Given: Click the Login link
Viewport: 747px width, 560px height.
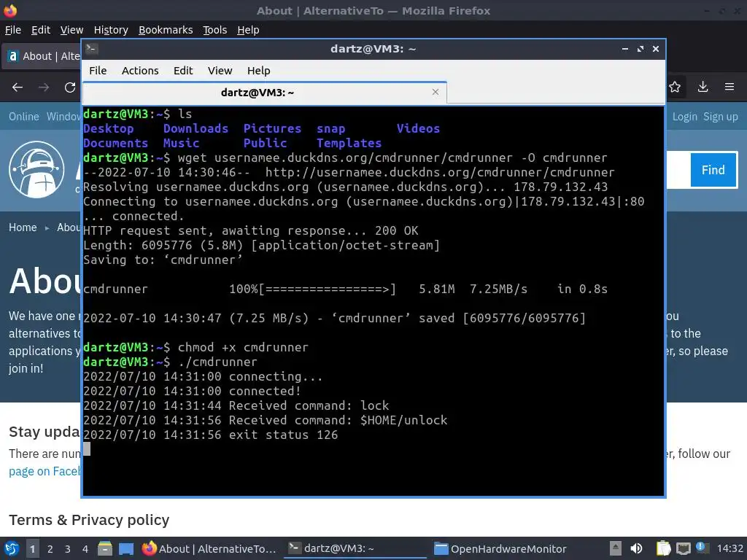Looking at the screenshot, I should [x=684, y=117].
